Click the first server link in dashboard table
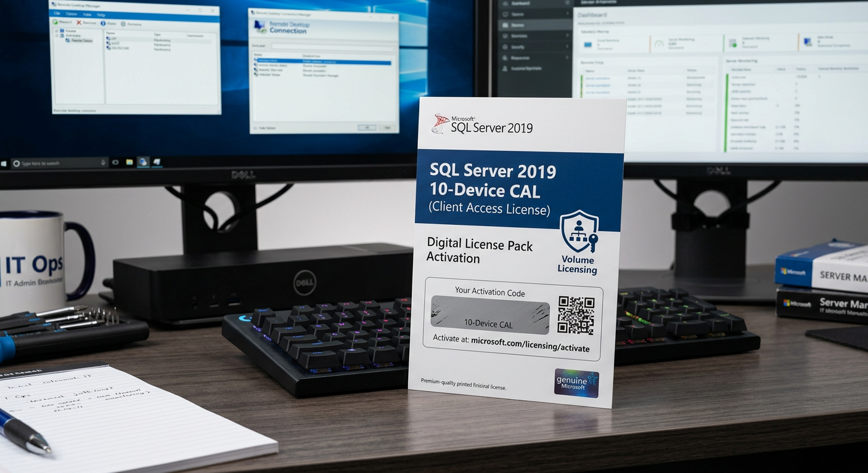The image size is (868, 473). point(597,78)
